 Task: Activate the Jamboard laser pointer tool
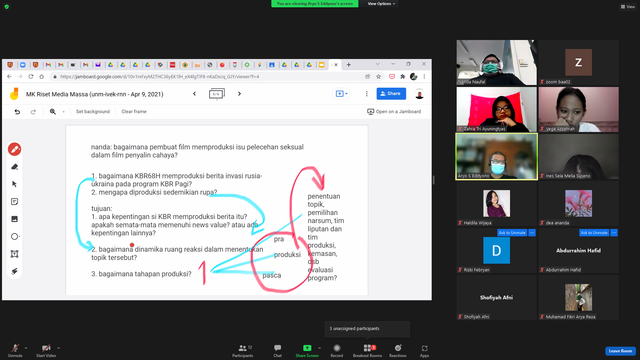[x=14, y=271]
